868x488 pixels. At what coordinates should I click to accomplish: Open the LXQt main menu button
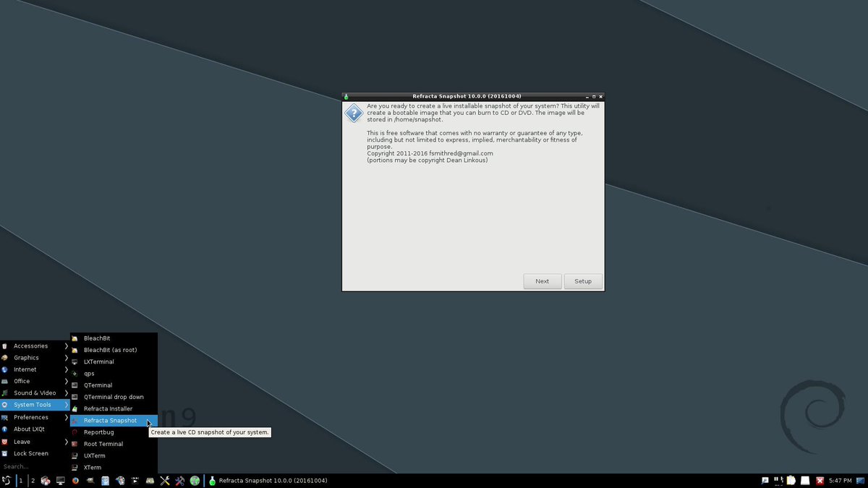[7, 481]
